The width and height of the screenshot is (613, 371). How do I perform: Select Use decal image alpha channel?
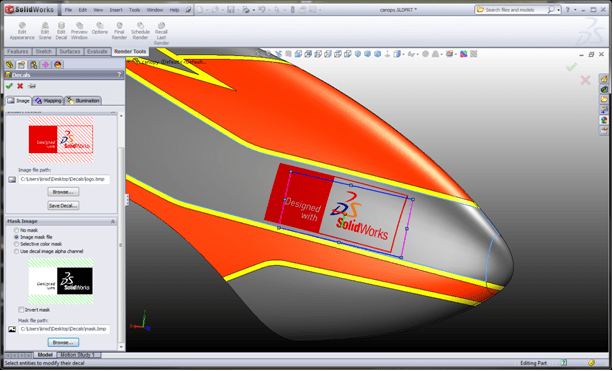[16, 251]
